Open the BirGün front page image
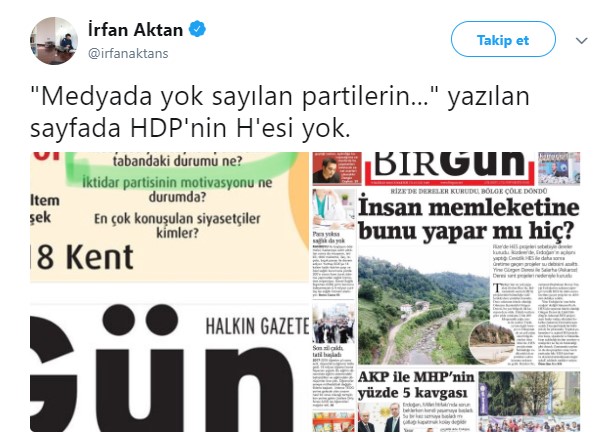The image size is (611, 442). tap(446, 292)
